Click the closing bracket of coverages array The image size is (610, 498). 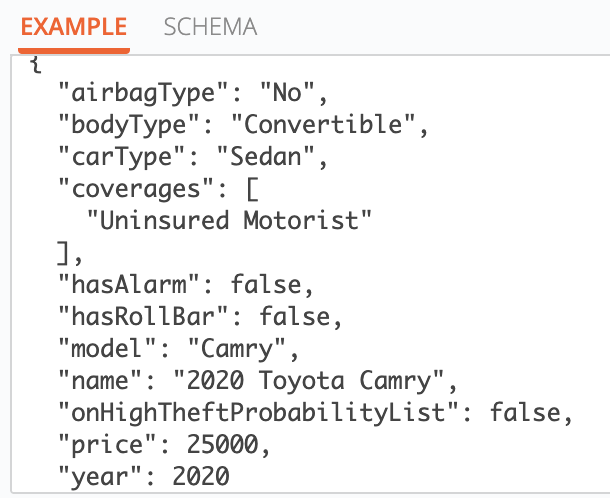point(65,253)
